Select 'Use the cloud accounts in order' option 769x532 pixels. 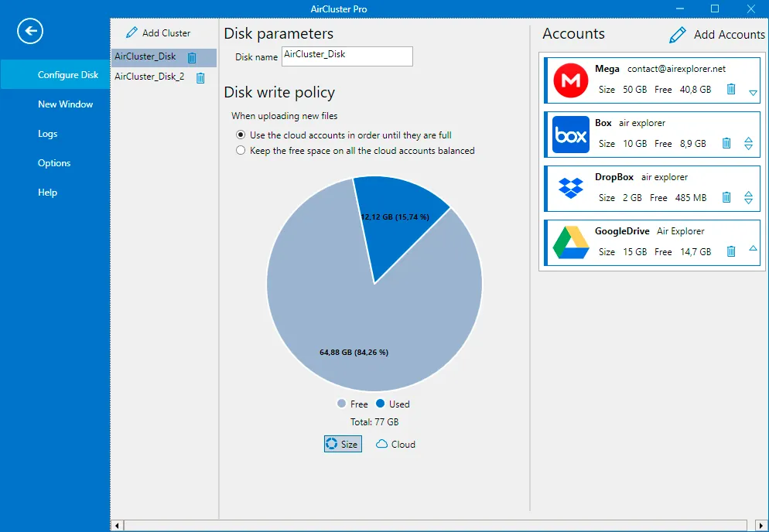coord(241,135)
